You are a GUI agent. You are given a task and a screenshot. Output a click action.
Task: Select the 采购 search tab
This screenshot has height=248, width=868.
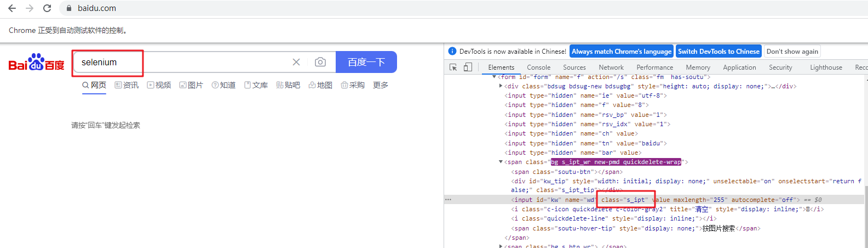point(353,85)
